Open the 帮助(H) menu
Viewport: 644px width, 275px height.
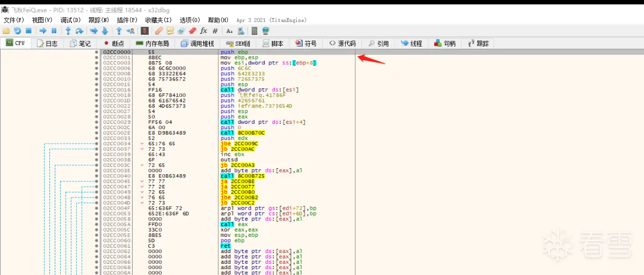click(218, 20)
